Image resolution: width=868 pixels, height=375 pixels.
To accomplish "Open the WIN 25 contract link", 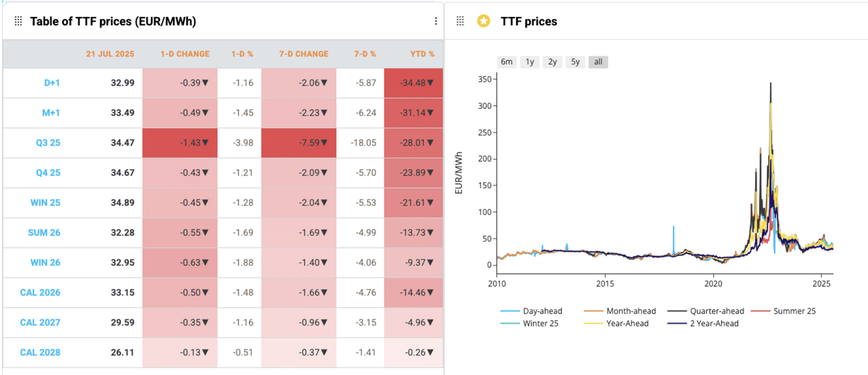I will [x=45, y=203].
